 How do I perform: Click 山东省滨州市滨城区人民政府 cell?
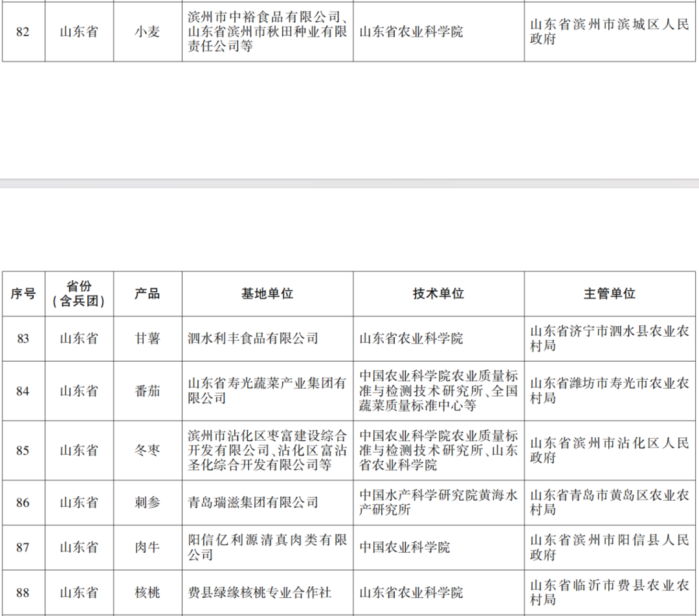click(610, 32)
